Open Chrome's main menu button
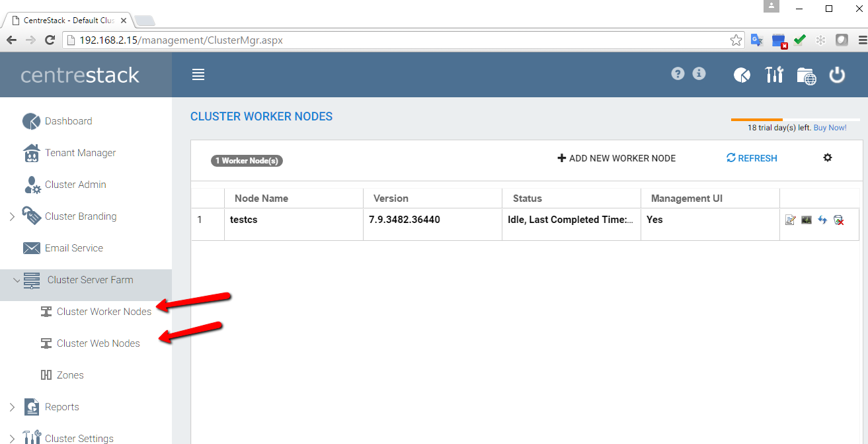The width and height of the screenshot is (868, 444). (862, 40)
